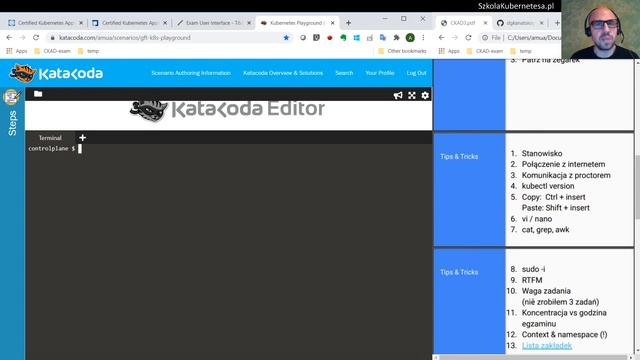Open the Search link in Katacoda
Screen dimensions: 640x360
pos(344,73)
